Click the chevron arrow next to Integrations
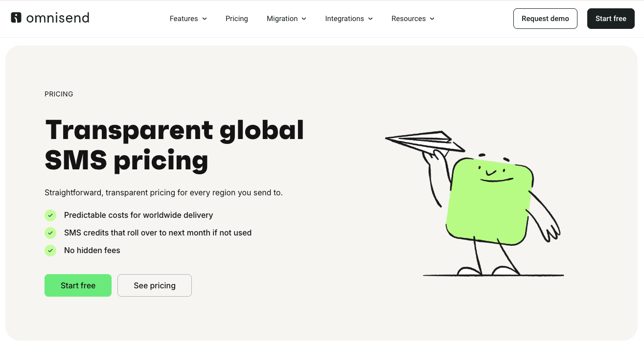The image size is (644, 351). coord(371,19)
